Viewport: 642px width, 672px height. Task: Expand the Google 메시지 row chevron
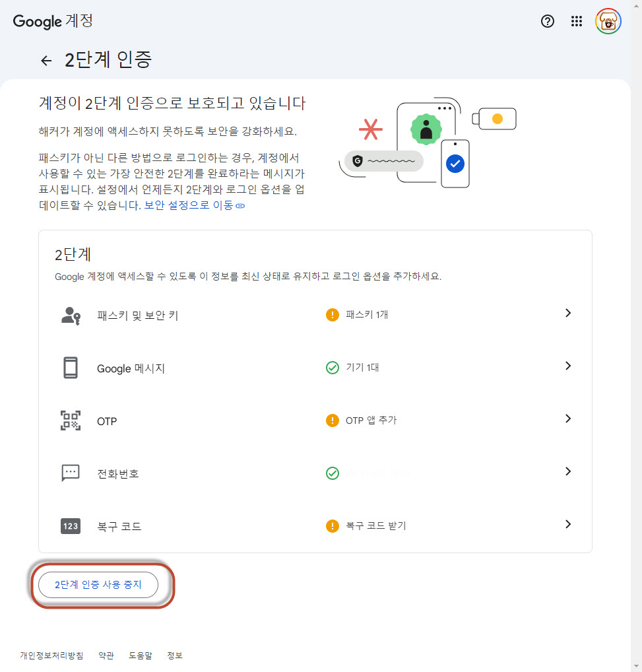[567, 366]
